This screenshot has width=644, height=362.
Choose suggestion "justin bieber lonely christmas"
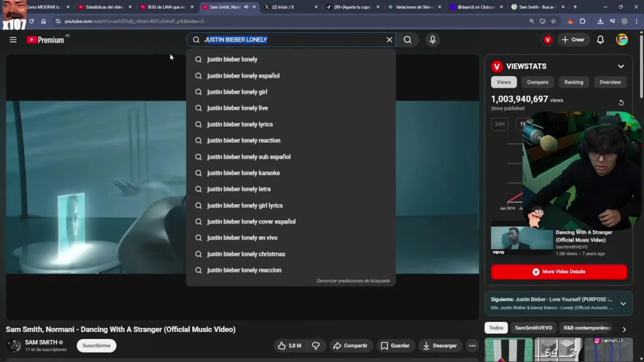point(291,254)
